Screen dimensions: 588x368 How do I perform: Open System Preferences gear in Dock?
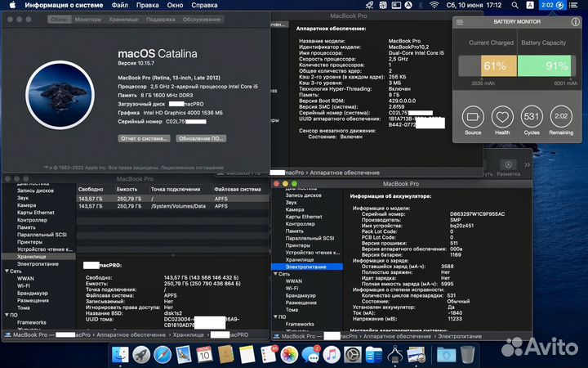pos(353,355)
